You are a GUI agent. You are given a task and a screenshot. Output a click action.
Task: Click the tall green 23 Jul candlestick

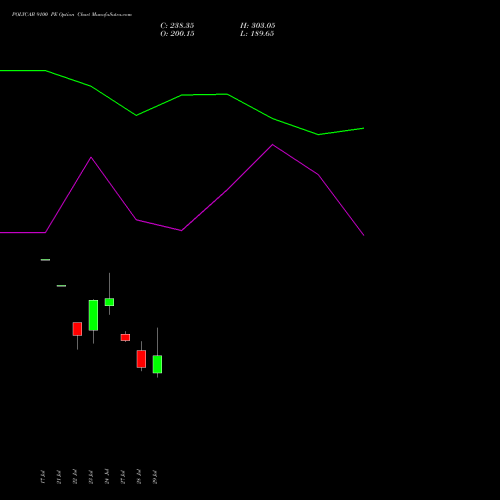click(x=93, y=315)
